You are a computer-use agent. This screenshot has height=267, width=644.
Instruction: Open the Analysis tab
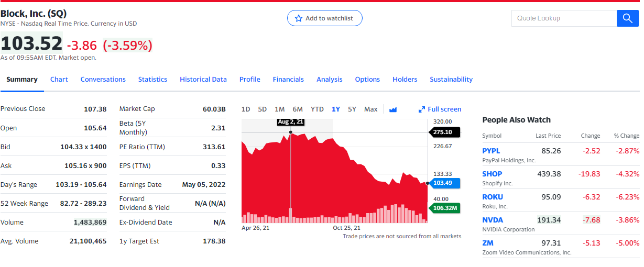[x=330, y=80]
